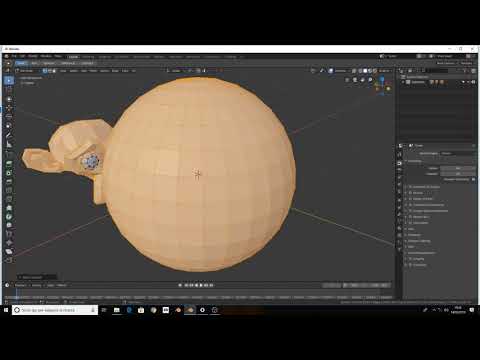Select the Poly Build tool

[x=9, y=208]
